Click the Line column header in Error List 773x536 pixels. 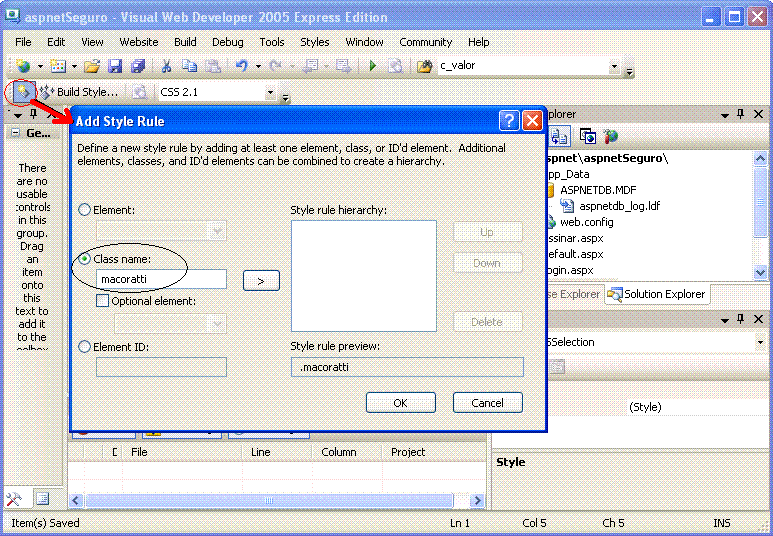[277, 452]
